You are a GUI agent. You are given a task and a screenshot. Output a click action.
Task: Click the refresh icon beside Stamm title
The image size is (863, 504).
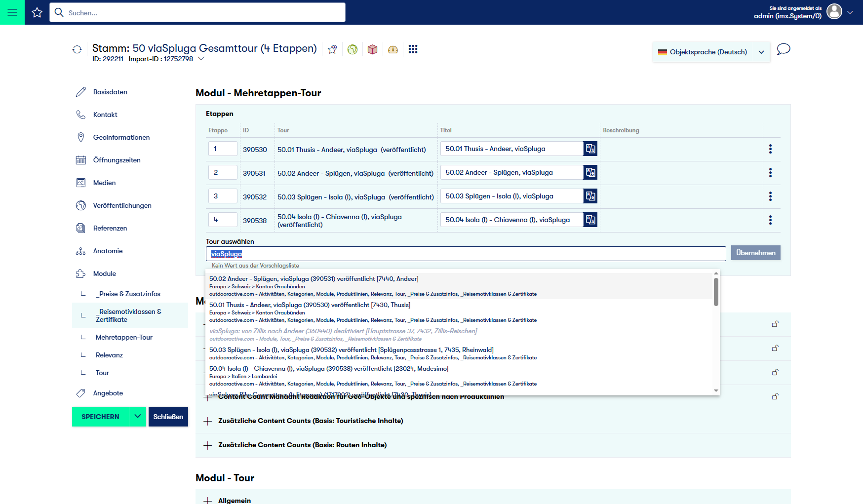tap(77, 49)
